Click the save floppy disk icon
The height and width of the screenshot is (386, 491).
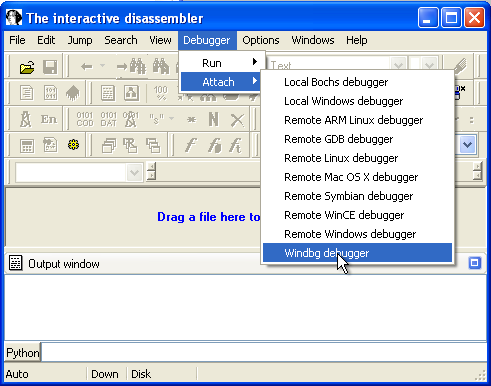click(50, 67)
